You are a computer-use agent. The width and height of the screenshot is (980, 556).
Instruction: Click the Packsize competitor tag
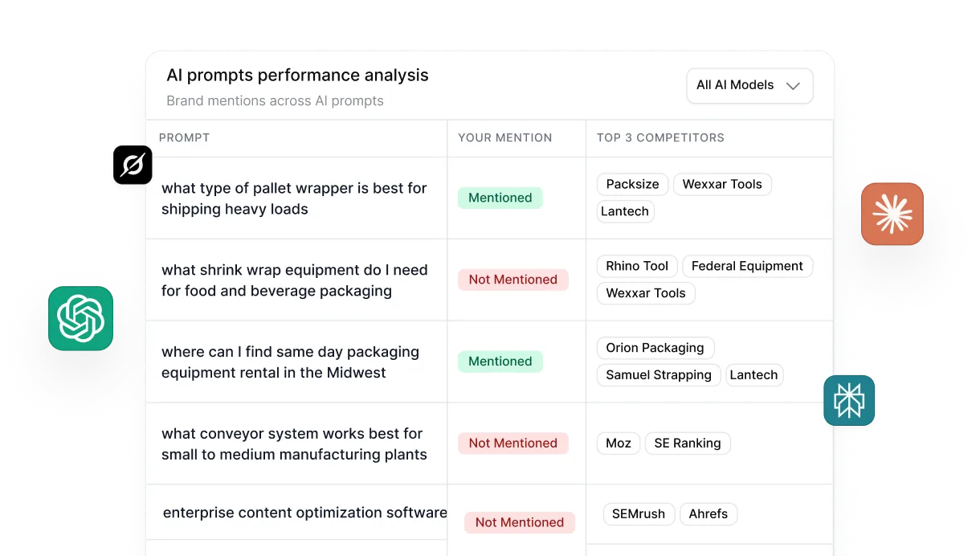633,184
